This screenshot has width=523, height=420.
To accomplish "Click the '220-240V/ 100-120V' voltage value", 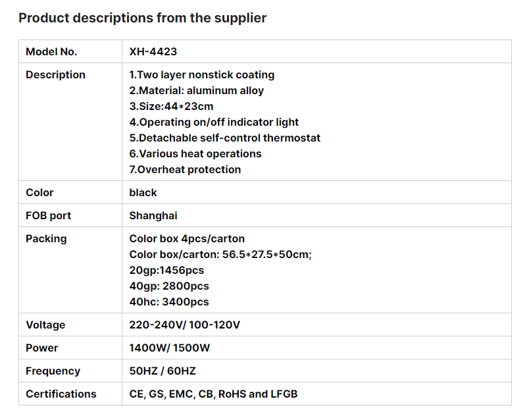I will (185, 325).
